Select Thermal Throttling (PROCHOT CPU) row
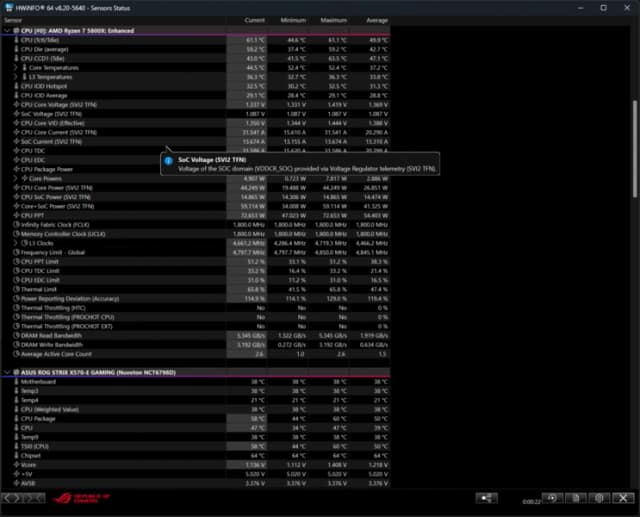 [196, 317]
